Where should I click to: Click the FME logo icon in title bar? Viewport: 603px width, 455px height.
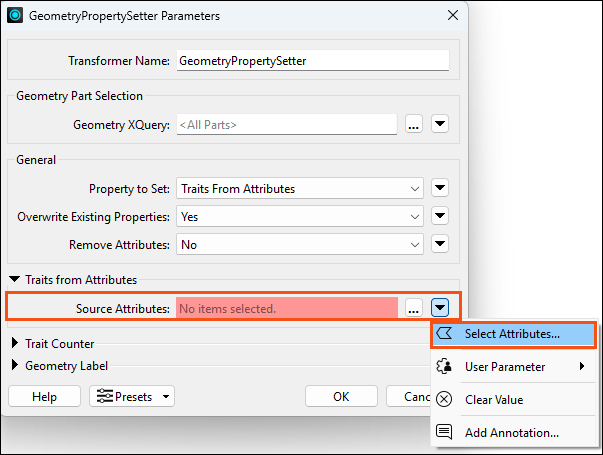[15, 15]
